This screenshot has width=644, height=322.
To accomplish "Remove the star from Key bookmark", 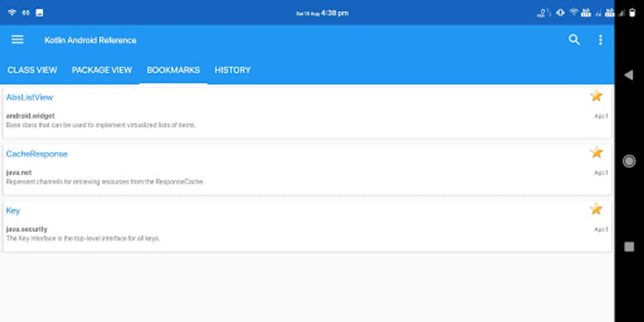I will [596, 209].
